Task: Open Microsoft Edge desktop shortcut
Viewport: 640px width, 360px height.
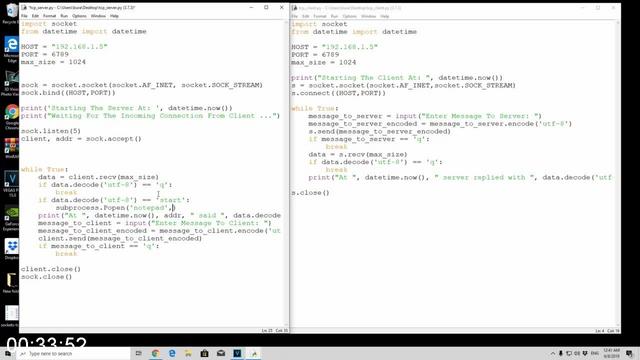Action: pos(11,48)
